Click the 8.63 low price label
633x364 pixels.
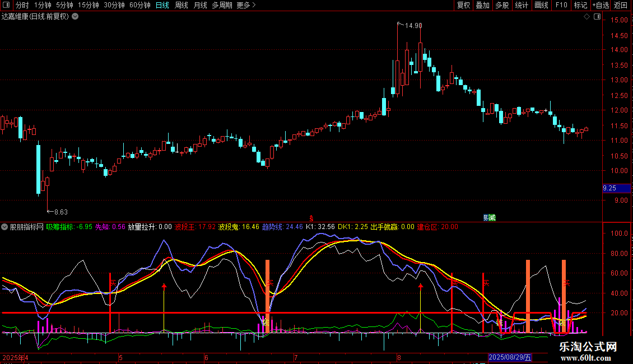(x=61, y=212)
